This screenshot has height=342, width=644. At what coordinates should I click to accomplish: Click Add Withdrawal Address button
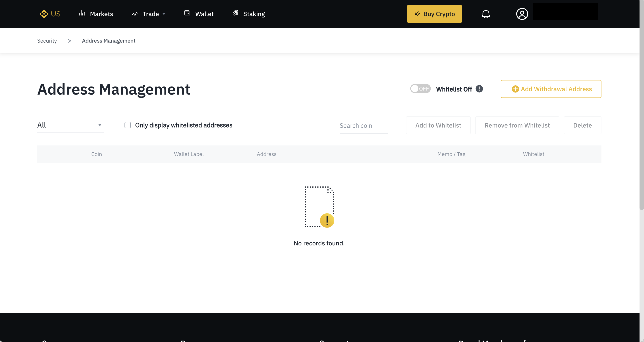(551, 89)
